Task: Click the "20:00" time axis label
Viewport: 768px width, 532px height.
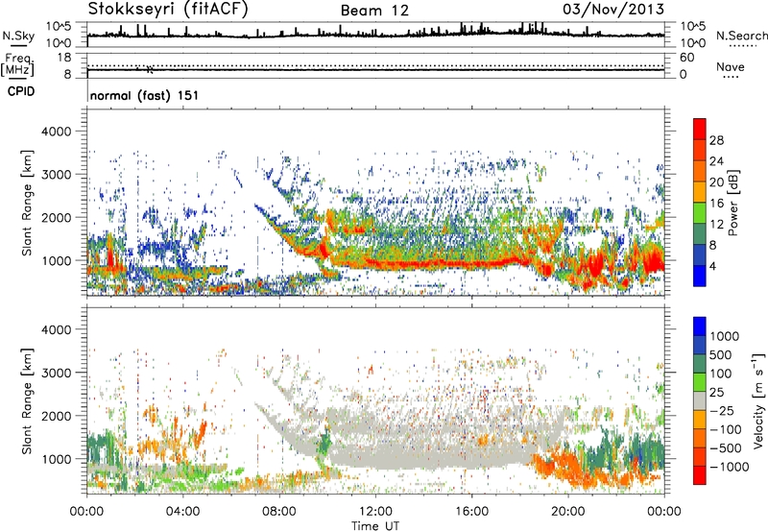Action: coord(568,512)
